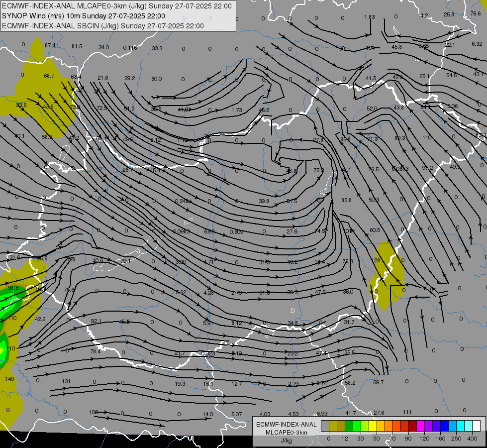Click the map value '111' near the bottom
487x448 pixels.
click(407, 412)
